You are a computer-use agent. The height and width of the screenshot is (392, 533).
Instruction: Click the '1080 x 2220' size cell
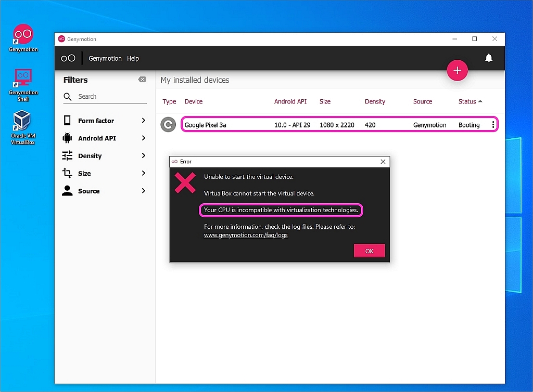(337, 125)
